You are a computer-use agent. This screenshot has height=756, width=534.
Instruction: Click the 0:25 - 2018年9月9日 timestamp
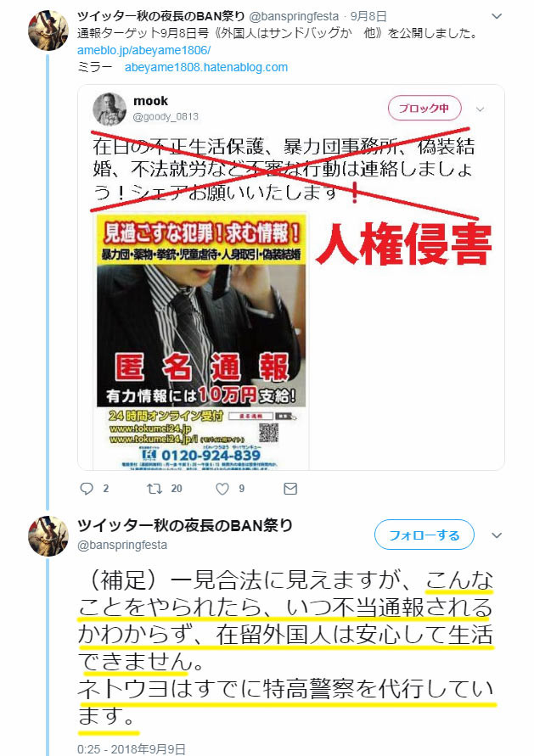click(132, 748)
